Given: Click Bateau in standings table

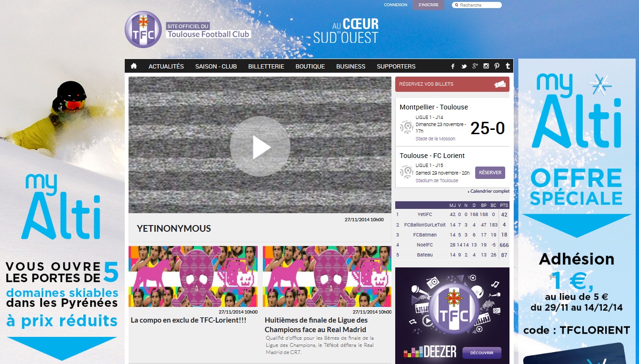Looking at the screenshot, I should coord(425,255).
